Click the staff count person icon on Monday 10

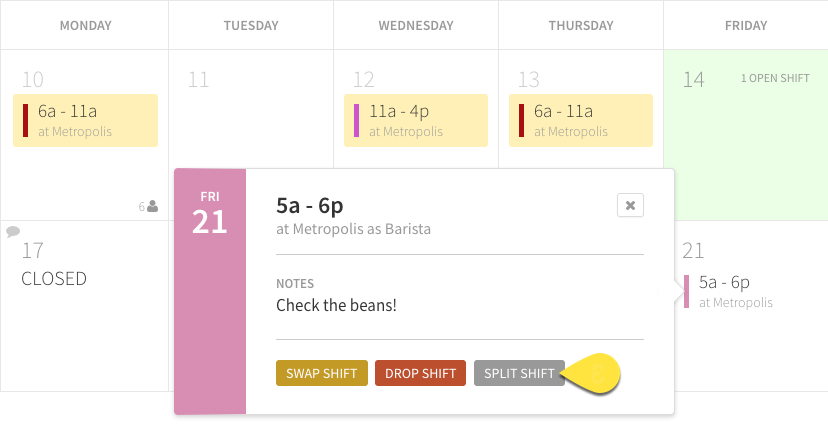[152, 206]
